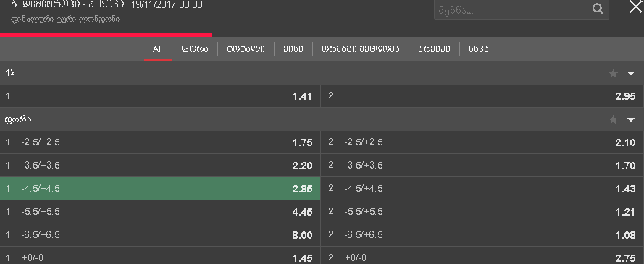Open the ბრეიკი tab
This screenshot has height=264, width=644.
[434, 49]
